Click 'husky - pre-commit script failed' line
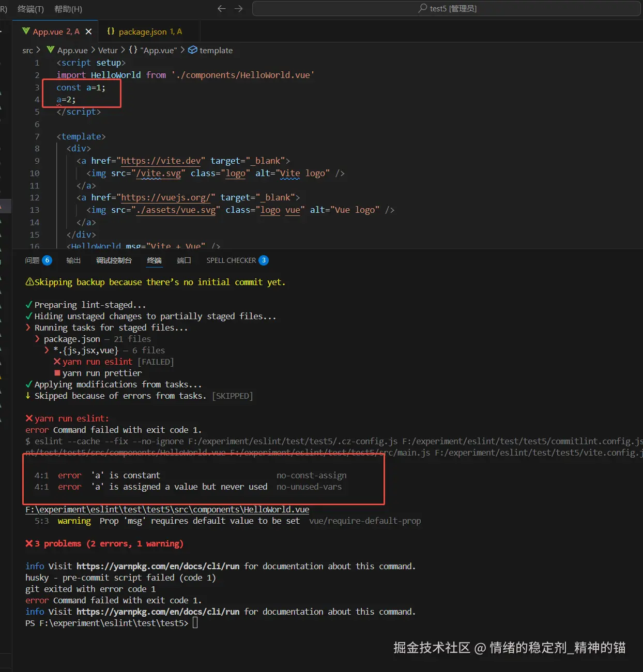This screenshot has width=643, height=672. click(120, 577)
